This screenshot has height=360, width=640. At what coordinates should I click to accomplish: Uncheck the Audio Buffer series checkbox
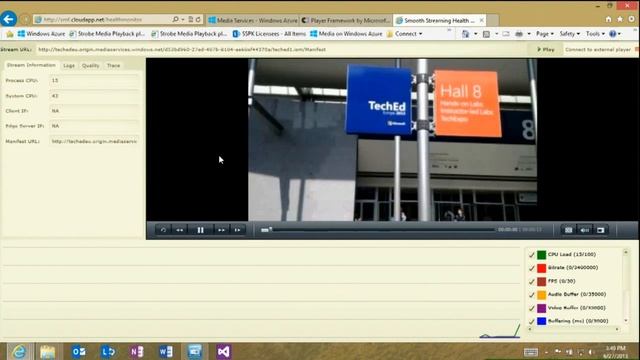click(531, 295)
